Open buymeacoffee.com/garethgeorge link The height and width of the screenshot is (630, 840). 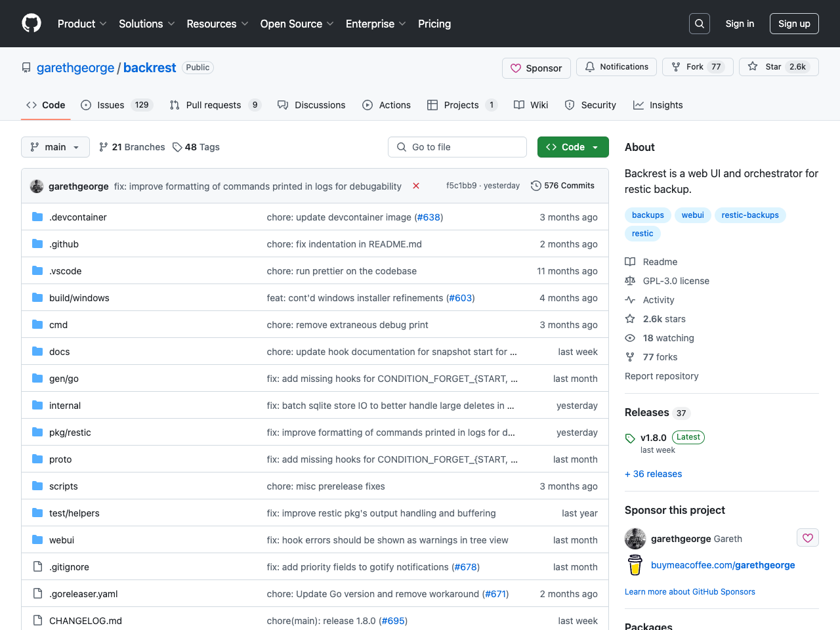coord(723,565)
